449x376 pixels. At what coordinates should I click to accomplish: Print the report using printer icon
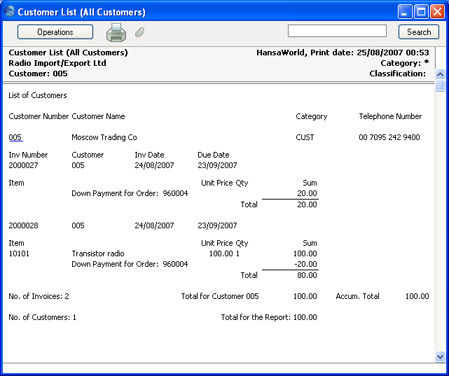pos(116,33)
